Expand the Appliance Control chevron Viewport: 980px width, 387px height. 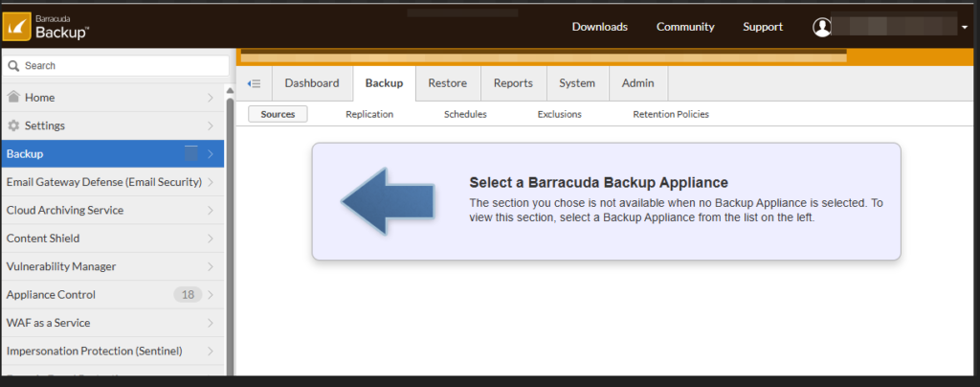pos(211,294)
